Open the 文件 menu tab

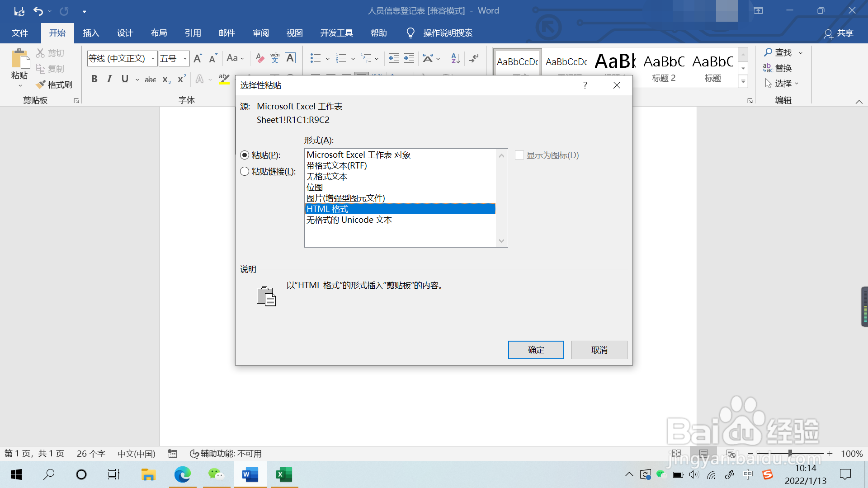coord(20,33)
